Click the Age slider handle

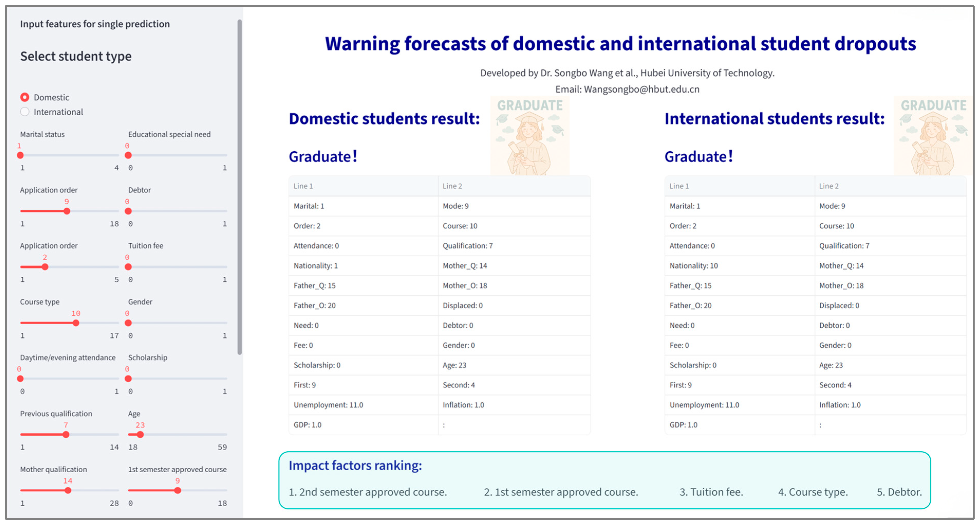point(140,434)
